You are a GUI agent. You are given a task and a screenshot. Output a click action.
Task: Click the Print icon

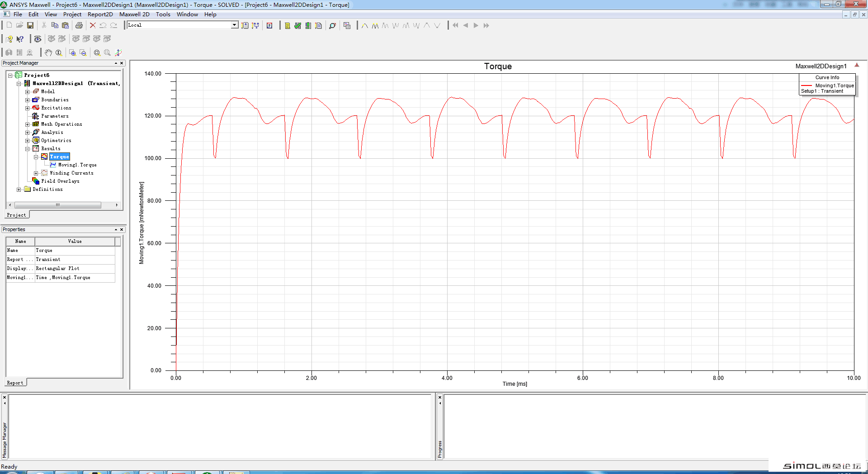[79, 25]
